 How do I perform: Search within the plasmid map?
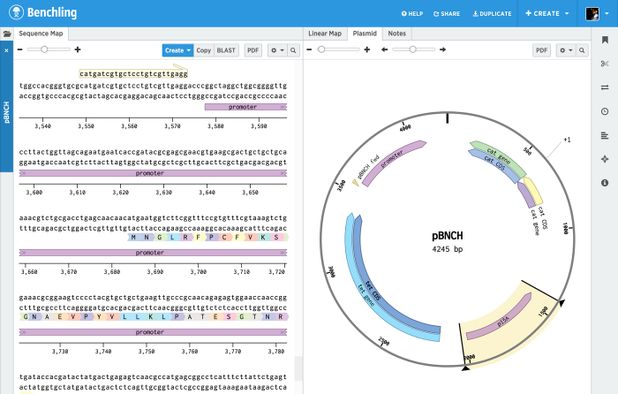coord(582,50)
